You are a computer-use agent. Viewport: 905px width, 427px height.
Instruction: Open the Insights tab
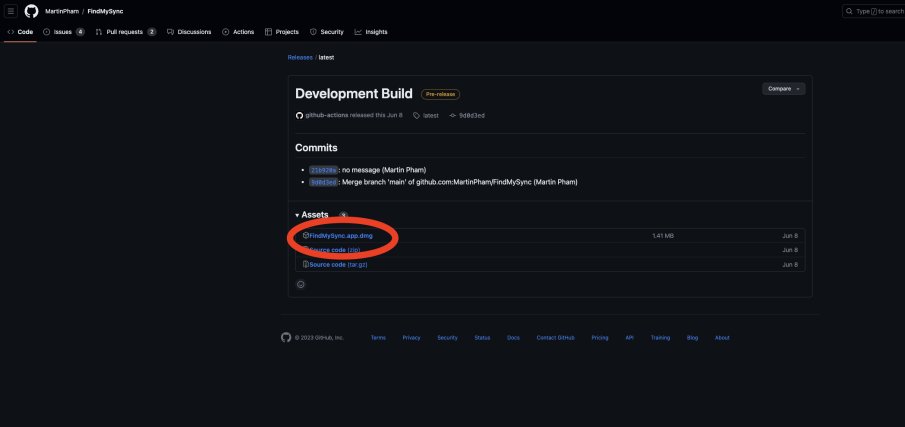tap(371, 32)
